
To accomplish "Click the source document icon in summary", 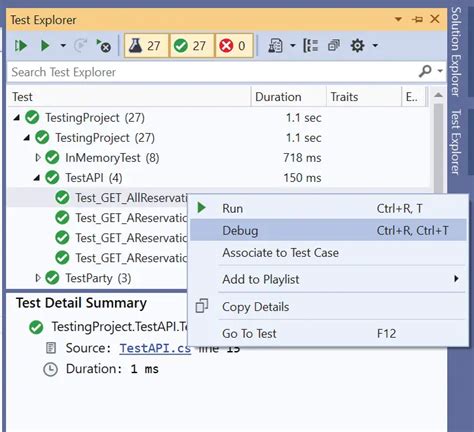I will click(51, 348).
